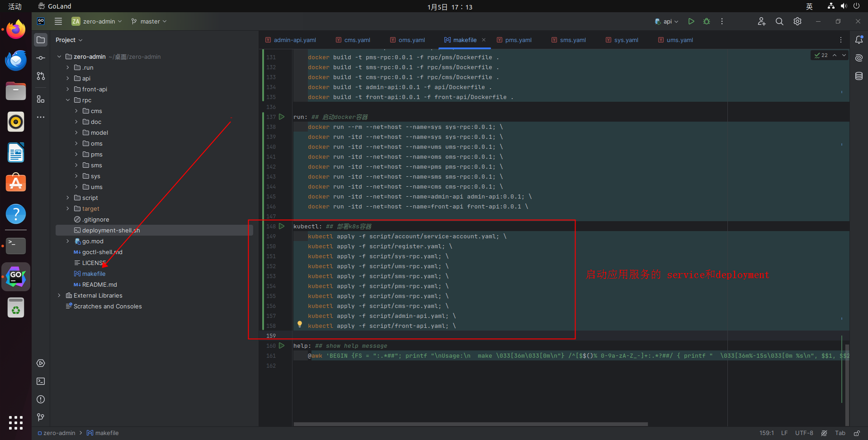Grab the editor vertical scrollbar thumb
The height and width of the screenshot is (440, 868).
pos(847,385)
